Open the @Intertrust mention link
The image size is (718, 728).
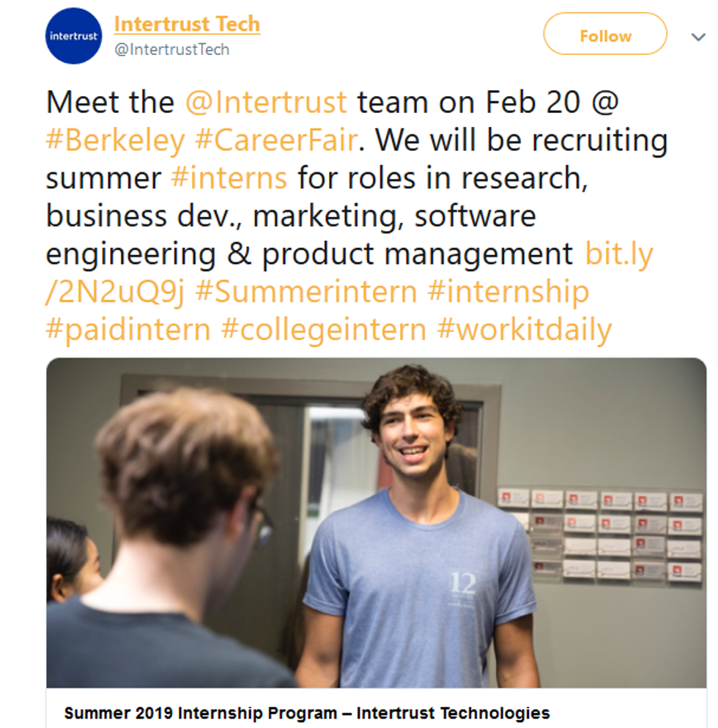[x=266, y=102]
